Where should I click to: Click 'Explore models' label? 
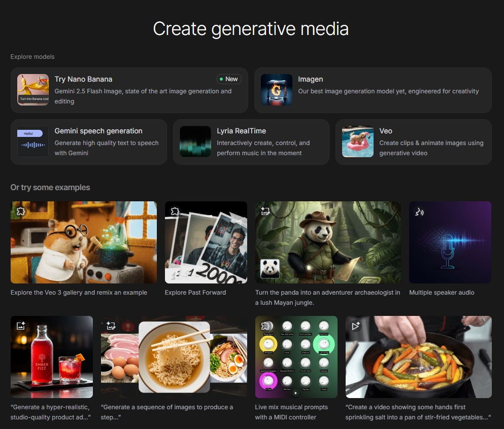32,57
